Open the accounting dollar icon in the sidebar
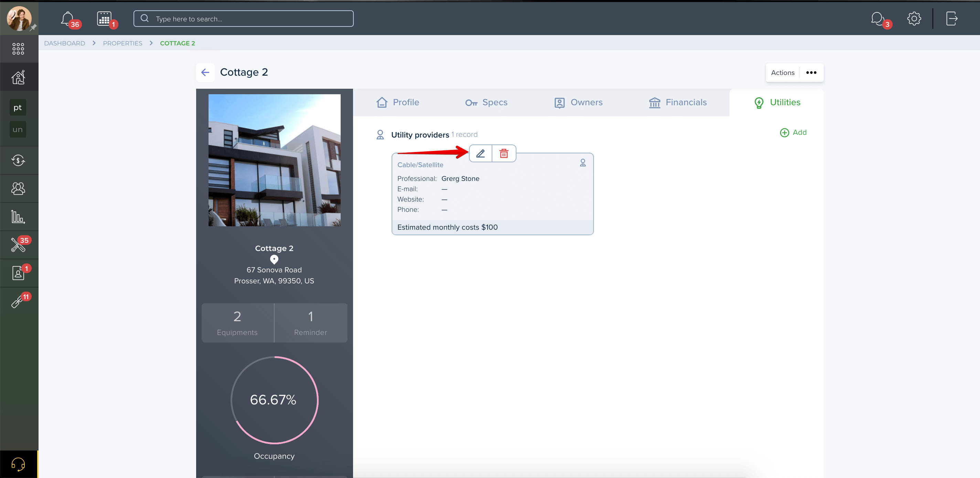 [18, 160]
